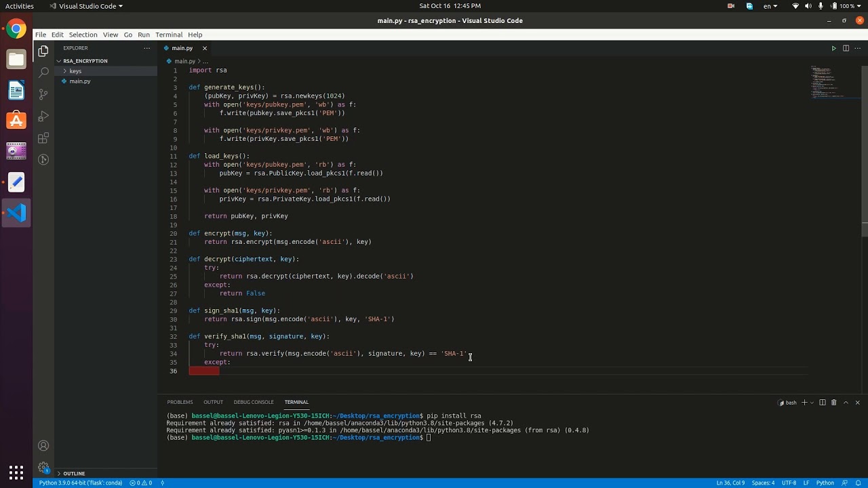The height and width of the screenshot is (488, 868).
Task: Maximize terminal panel with up chevron
Action: [x=846, y=403]
